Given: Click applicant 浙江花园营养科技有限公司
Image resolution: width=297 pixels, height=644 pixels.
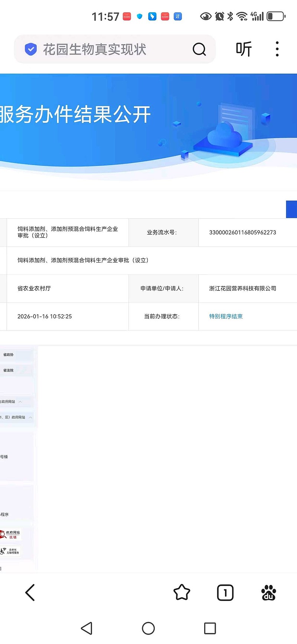Looking at the screenshot, I should click(x=242, y=289).
